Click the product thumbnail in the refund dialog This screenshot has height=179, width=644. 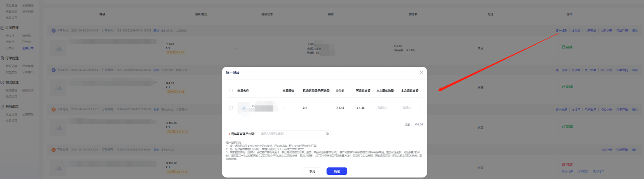pyautogui.click(x=244, y=108)
